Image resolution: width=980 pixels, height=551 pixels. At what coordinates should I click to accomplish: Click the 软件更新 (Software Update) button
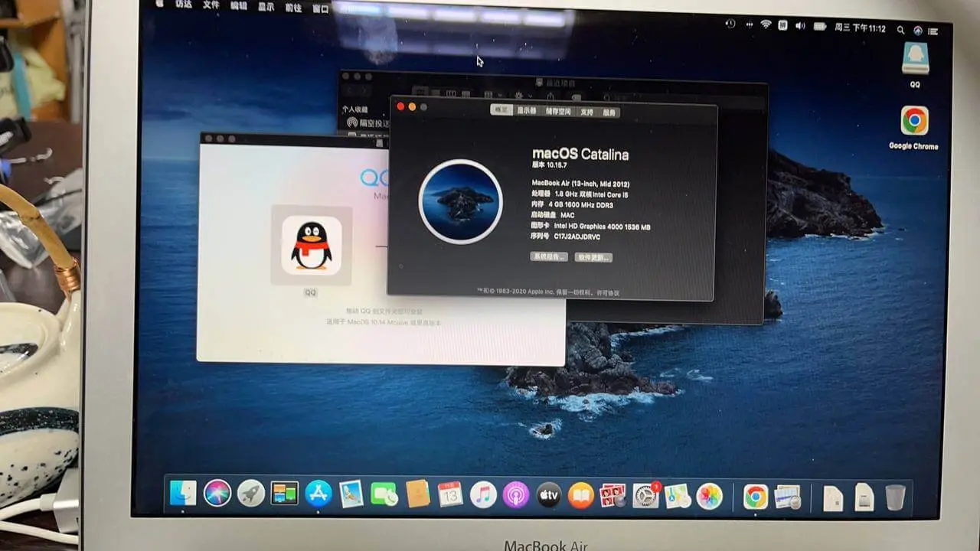[x=593, y=257]
